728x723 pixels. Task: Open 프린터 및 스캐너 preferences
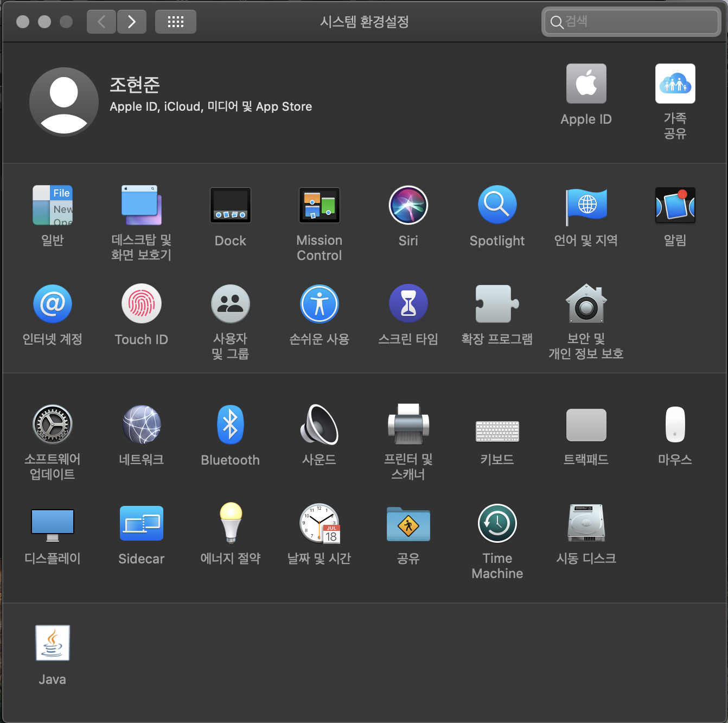[408, 424]
